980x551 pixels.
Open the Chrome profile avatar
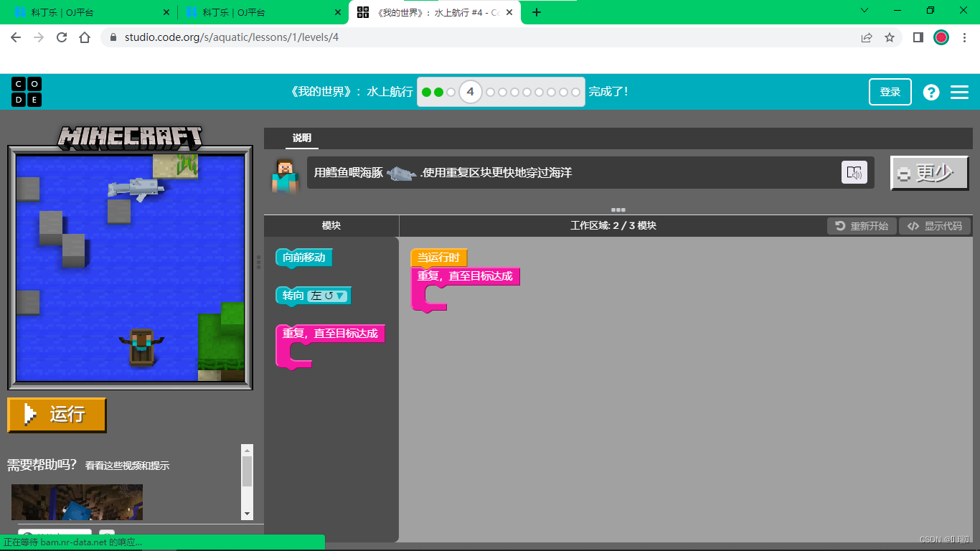pos(941,37)
